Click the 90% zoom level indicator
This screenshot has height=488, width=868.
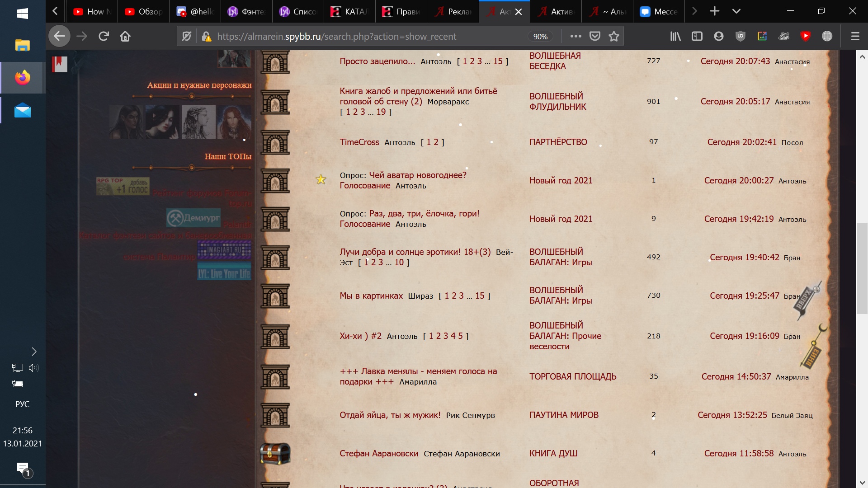click(x=540, y=37)
